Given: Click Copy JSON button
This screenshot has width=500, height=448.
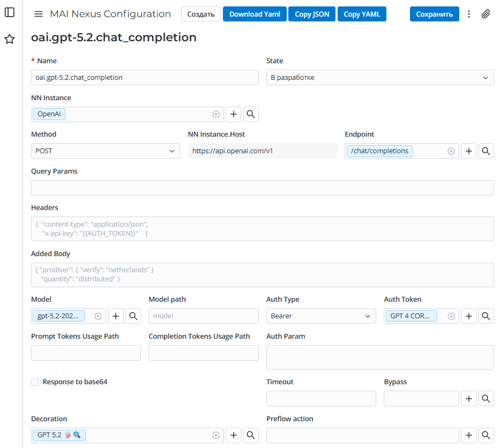Looking at the screenshot, I should tap(312, 14).
